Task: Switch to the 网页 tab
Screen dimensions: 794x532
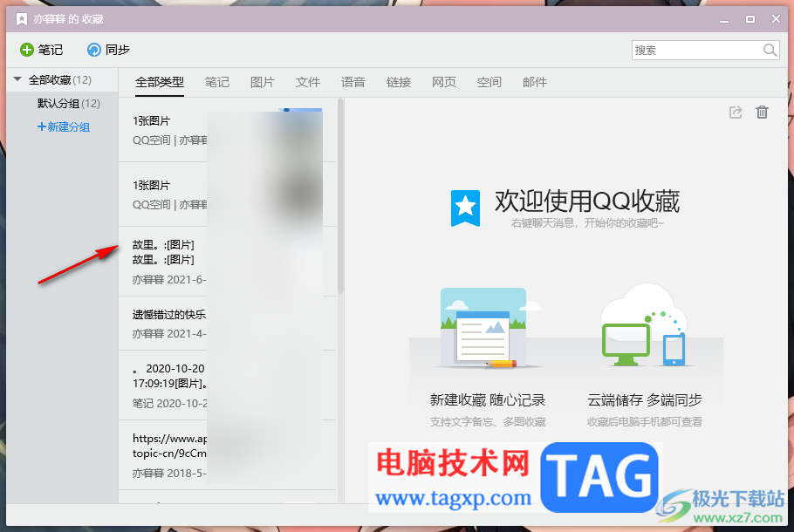Action: pyautogui.click(x=444, y=82)
